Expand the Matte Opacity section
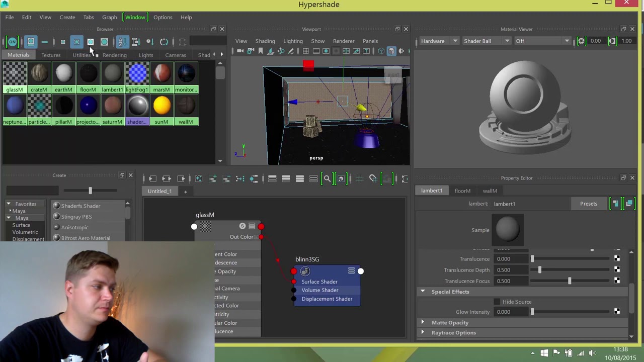644x362 pixels. tap(423, 322)
